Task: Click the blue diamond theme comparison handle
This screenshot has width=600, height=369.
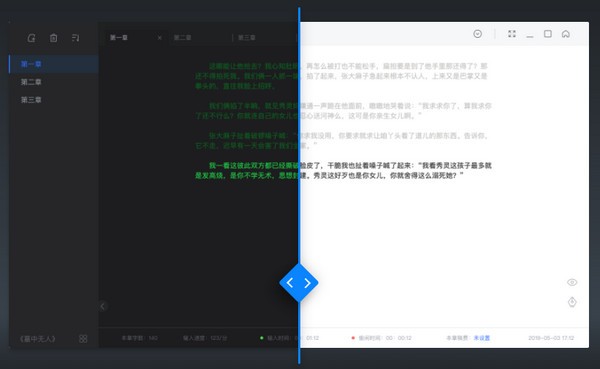Action: tap(299, 283)
